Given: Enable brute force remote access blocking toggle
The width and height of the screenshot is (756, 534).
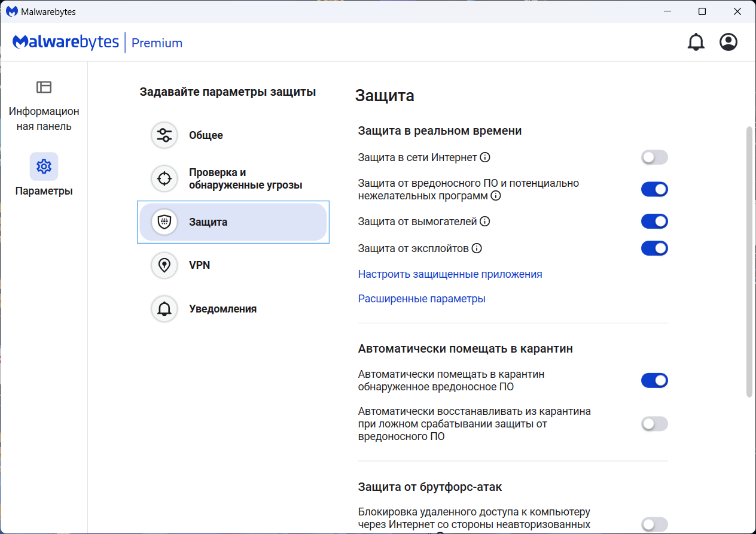Looking at the screenshot, I should tap(654, 525).
